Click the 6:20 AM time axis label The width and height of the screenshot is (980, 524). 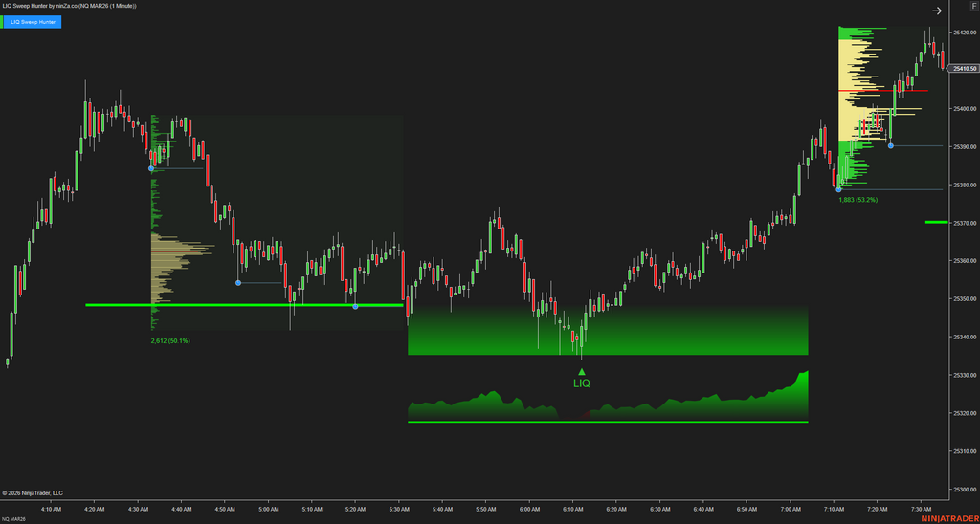point(617,509)
